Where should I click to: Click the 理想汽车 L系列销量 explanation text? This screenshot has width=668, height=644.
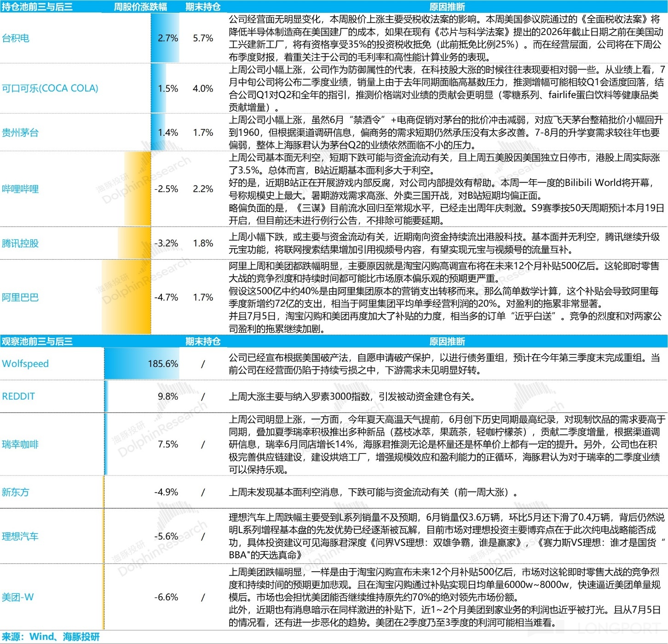click(x=447, y=536)
